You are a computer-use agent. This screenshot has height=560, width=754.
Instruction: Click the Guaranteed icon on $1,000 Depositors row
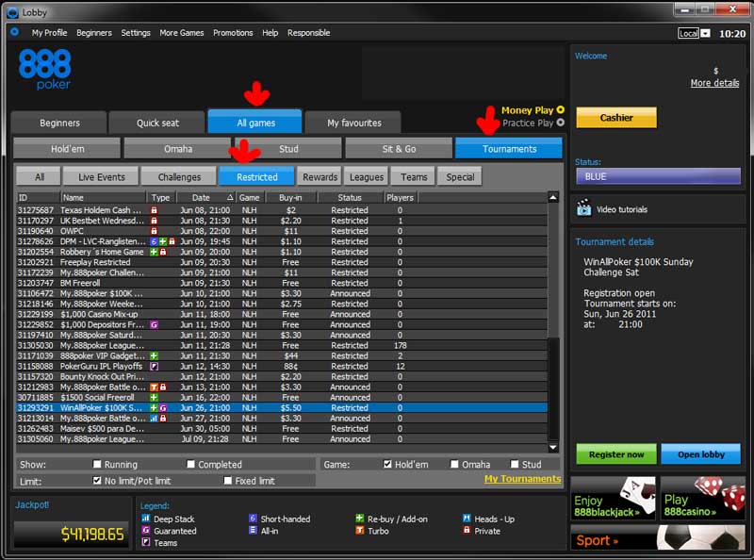[x=154, y=324]
